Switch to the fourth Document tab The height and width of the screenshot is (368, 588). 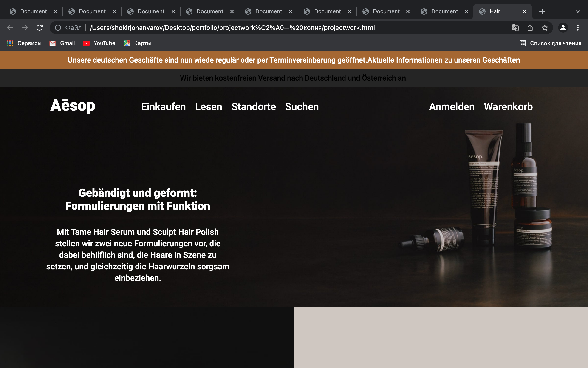[x=210, y=11]
